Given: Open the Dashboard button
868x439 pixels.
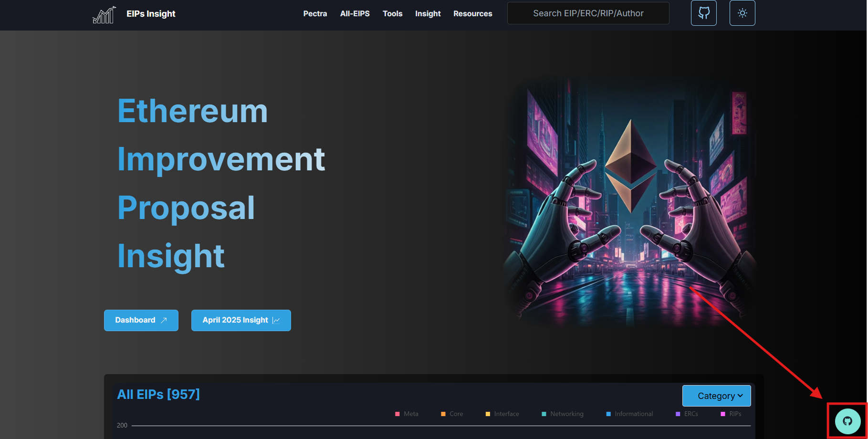Looking at the screenshot, I should click(x=141, y=320).
